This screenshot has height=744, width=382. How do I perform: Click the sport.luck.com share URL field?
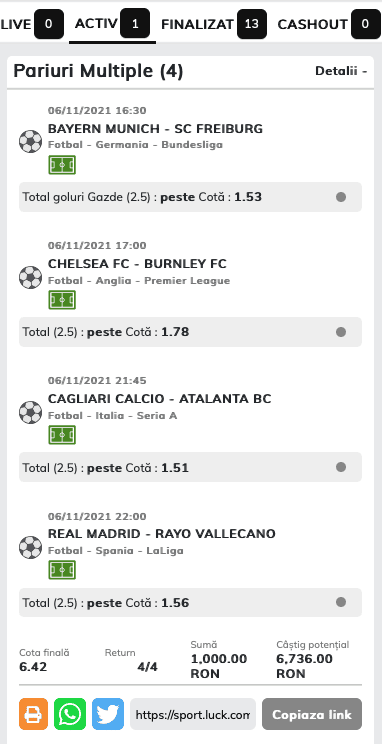[x=193, y=714]
